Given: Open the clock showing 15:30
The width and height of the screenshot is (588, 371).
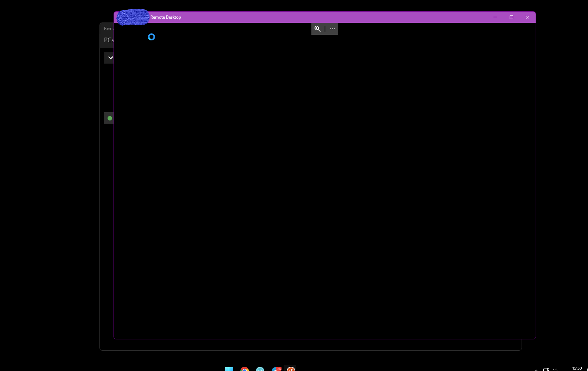Looking at the screenshot, I should click(577, 368).
